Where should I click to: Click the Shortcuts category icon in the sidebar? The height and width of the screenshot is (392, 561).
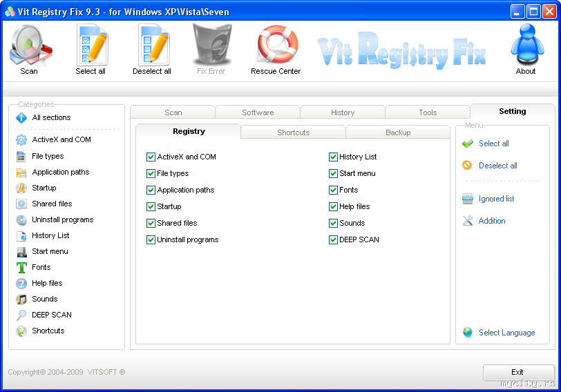tap(21, 331)
